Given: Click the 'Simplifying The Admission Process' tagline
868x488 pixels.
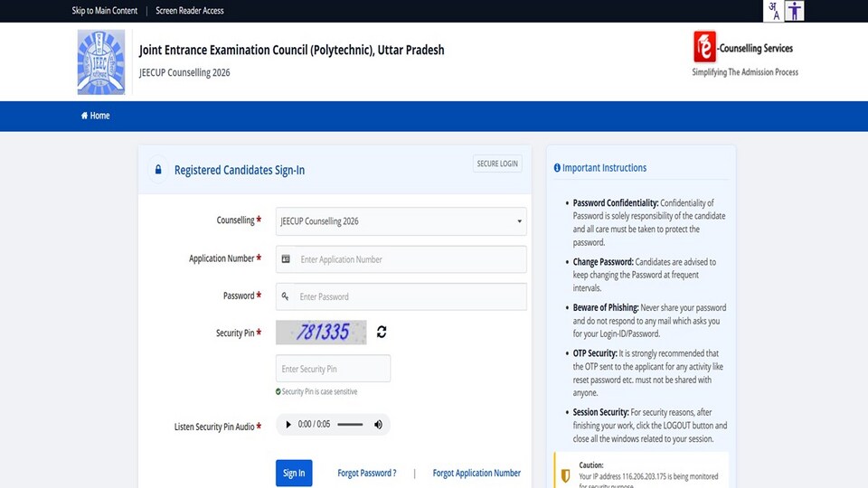Looking at the screenshot, I should (x=745, y=72).
